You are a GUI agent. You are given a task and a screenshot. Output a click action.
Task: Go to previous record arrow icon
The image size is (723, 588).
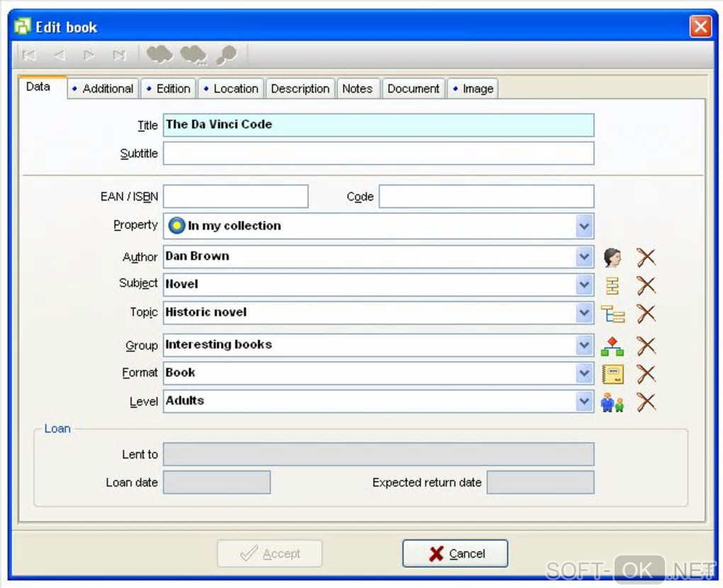pos(59,55)
